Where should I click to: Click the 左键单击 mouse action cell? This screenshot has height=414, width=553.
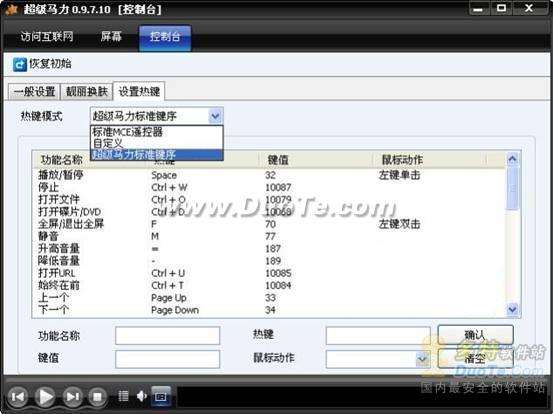coord(399,175)
